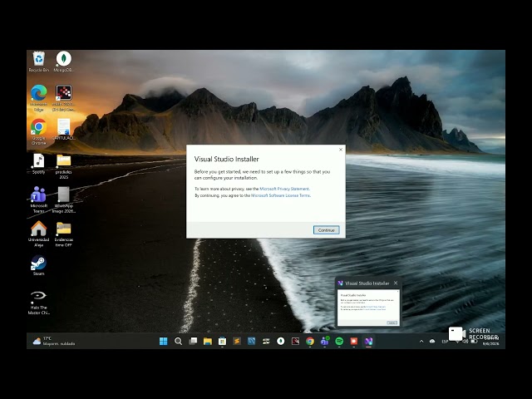
Task: Select the Halo The Master Chief desktop icon
Action: click(x=39, y=303)
